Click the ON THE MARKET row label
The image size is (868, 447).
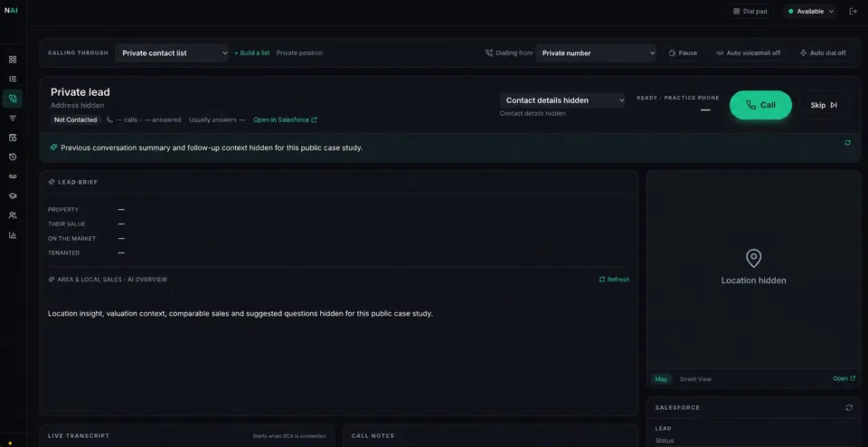[72, 239]
